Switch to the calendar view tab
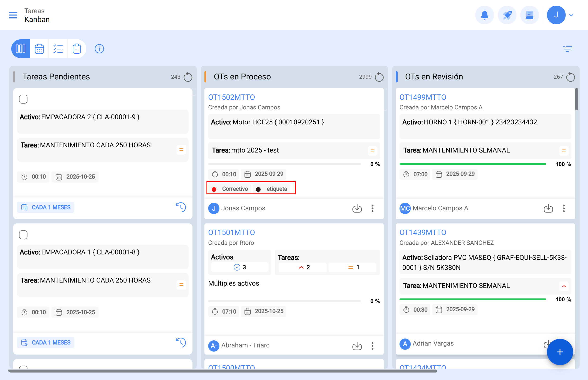 click(x=39, y=49)
